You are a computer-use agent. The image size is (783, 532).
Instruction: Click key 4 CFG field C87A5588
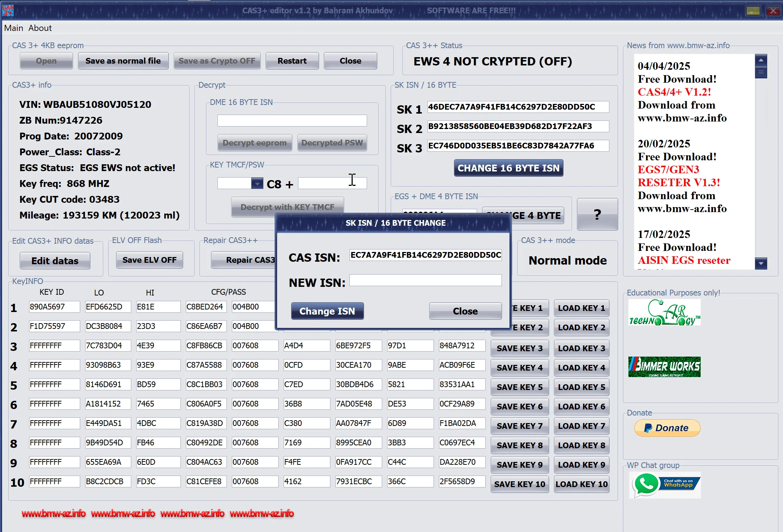[x=206, y=365]
